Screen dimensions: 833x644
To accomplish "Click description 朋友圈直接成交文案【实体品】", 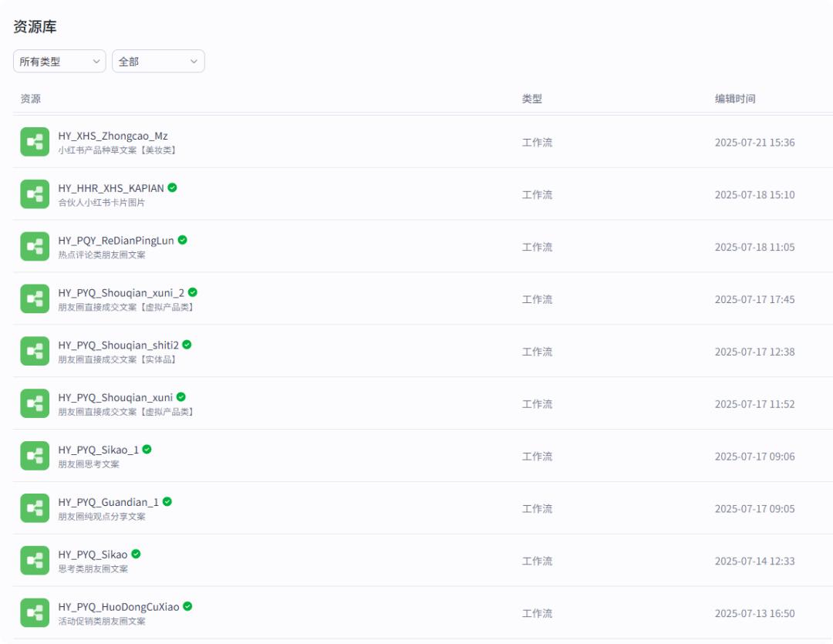I will [x=117, y=359].
